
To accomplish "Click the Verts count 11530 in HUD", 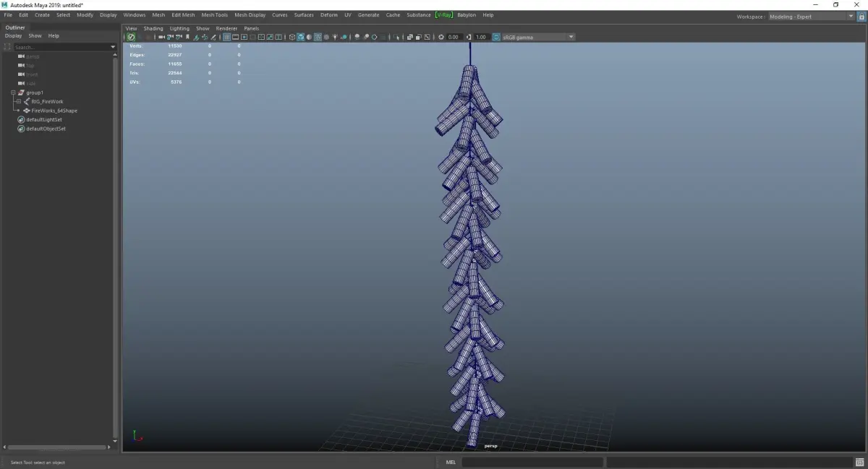I will (x=174, y=46).
